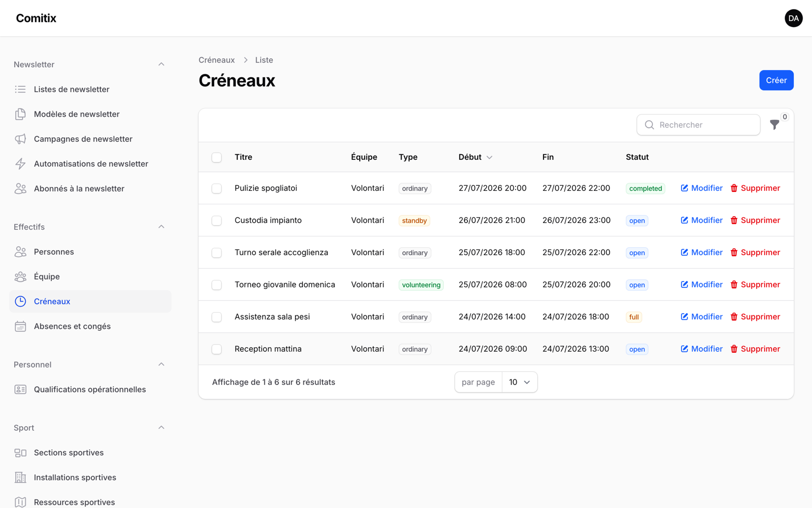Collapse the Personnel sidebar group

pyautogui.click(x=161, y=365)
